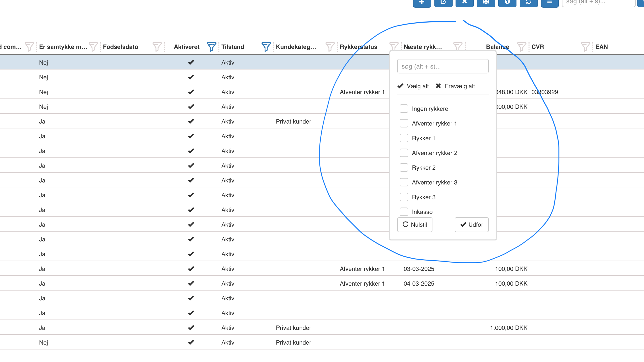
Task: Tick the Afventer rykker 3 checkbox
Action: tap(404, 182)
